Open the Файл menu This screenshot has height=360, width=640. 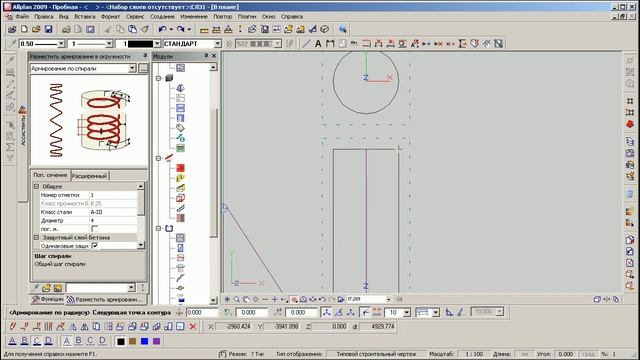pos(22,17)
